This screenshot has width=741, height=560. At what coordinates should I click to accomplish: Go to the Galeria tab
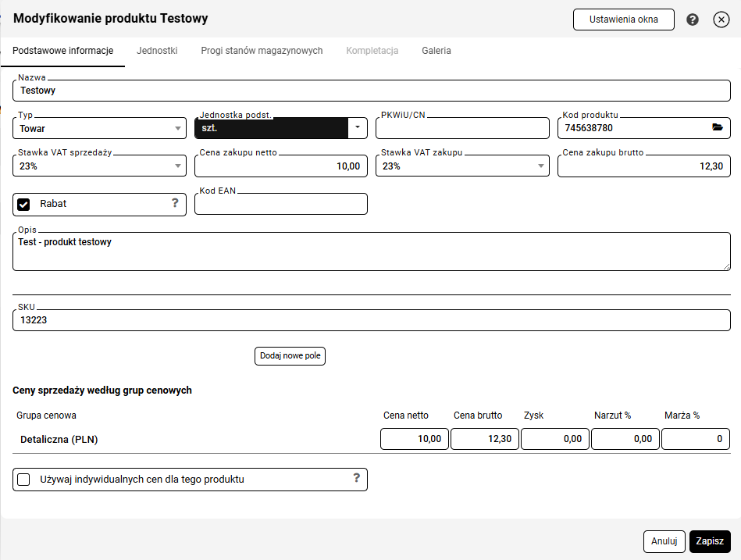tap(436, 51)
